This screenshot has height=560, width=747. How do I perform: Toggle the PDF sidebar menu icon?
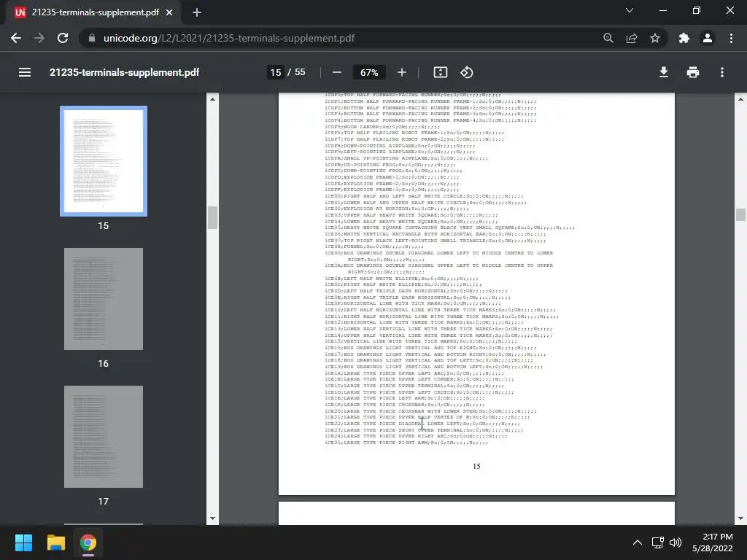[x=25, y=72]
